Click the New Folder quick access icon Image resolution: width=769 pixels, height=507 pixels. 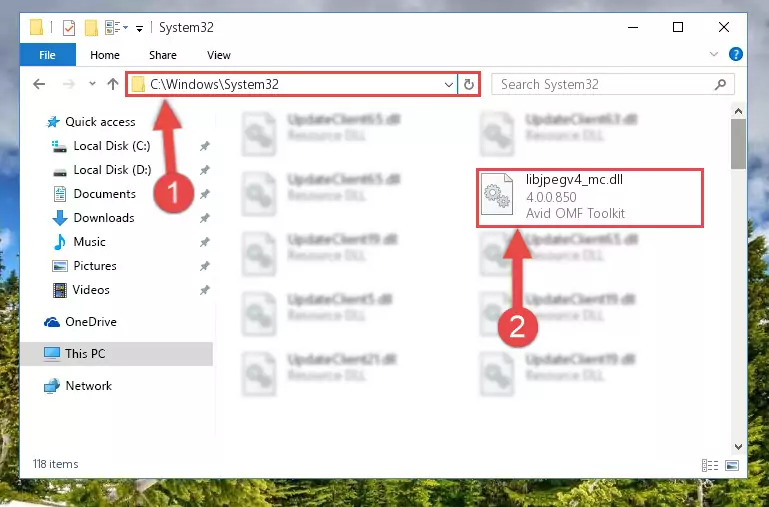[91, 28]
